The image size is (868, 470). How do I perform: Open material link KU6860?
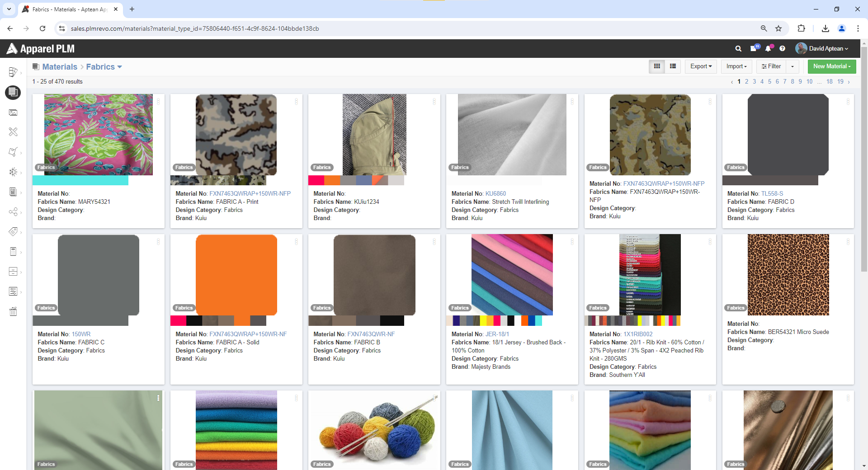click(x=495, y=194)
